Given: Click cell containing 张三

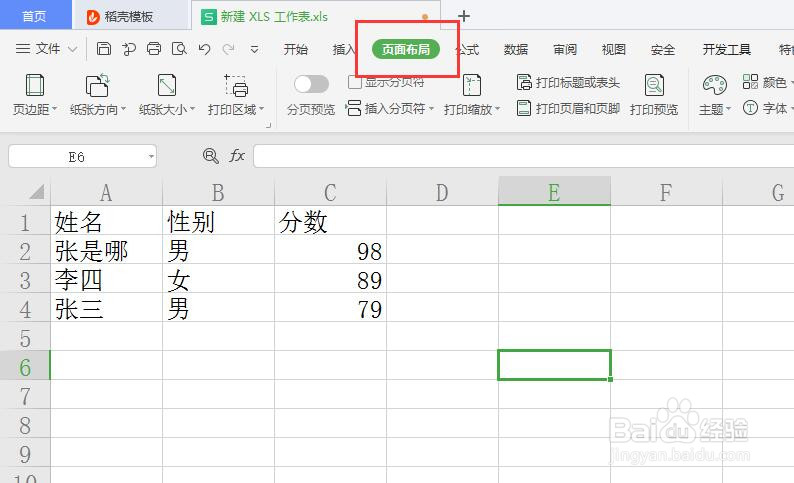Looking at the screenshot, I should point(106,307).
